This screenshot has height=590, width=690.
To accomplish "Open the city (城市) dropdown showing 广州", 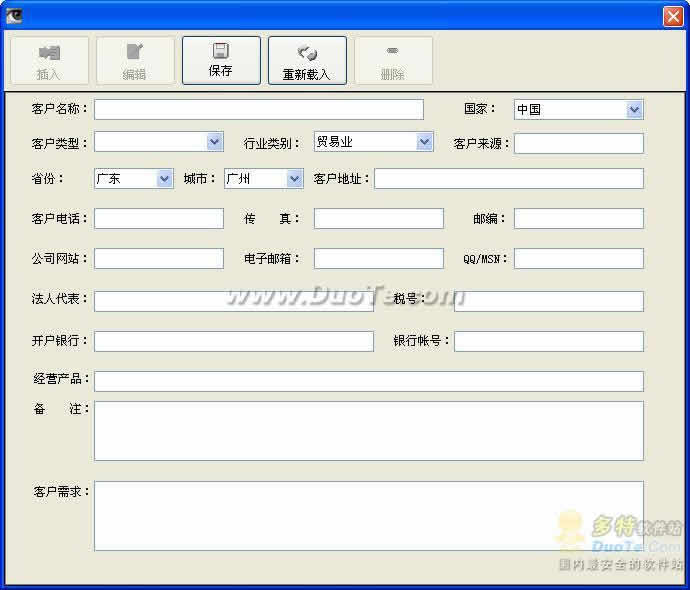I will [294, 179].
